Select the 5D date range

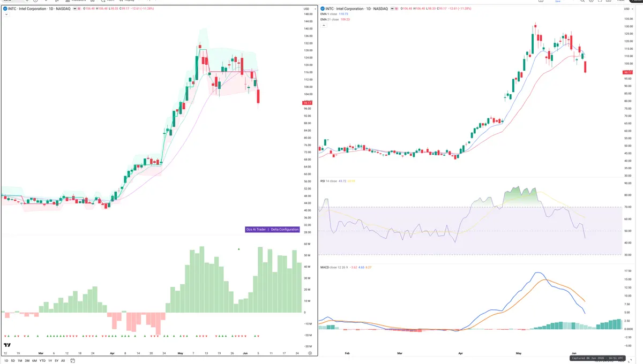click(x=13, y=361)
